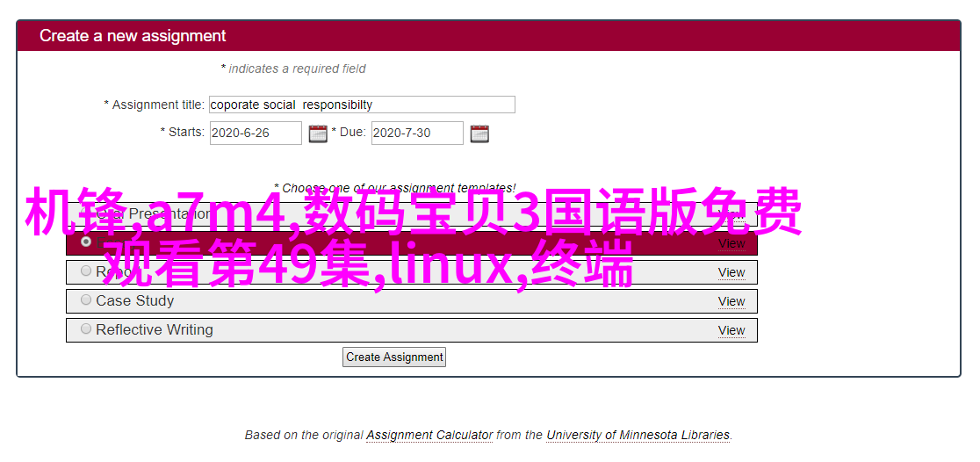Open the Due date calendar picker
This screenshot has width=980, height=462.
coord(479,134)
